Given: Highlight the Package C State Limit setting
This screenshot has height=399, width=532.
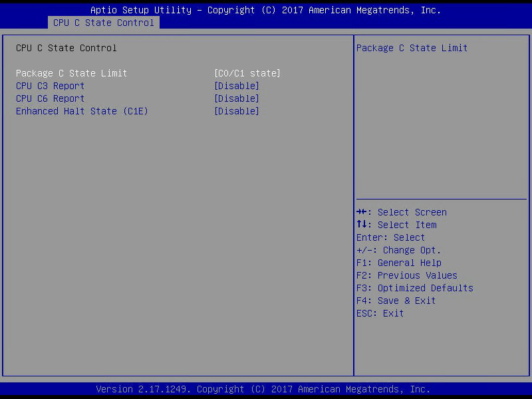Looking at the screenshot, I should coord(71,73).
